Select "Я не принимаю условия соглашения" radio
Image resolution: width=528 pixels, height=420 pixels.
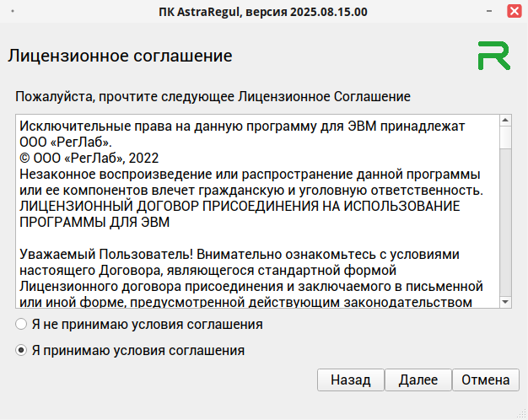tap(21, 324)
